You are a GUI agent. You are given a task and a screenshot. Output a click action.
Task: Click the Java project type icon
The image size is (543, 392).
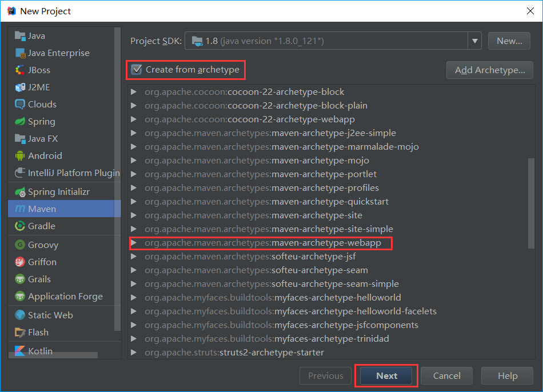[20, 35]
